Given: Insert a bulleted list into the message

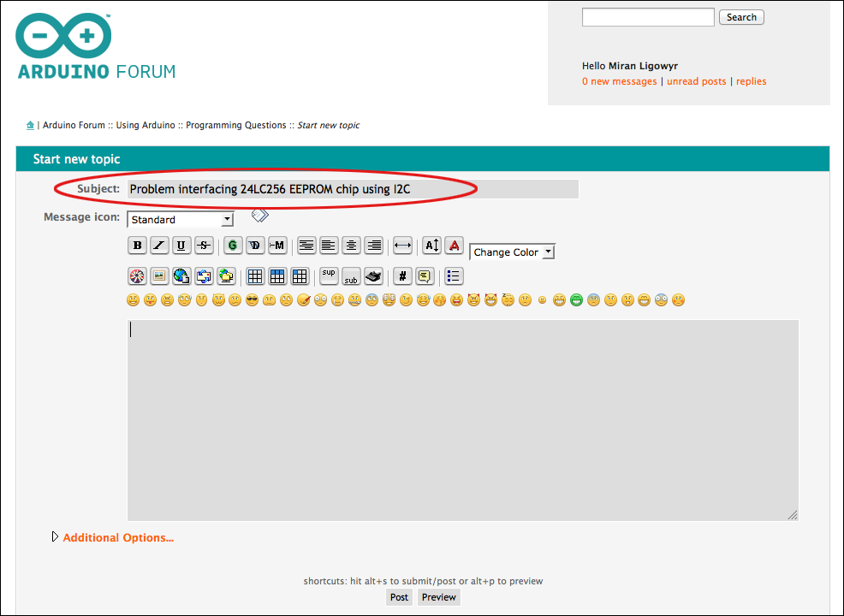Looking at the screenshot, I should tap(453, 276).
